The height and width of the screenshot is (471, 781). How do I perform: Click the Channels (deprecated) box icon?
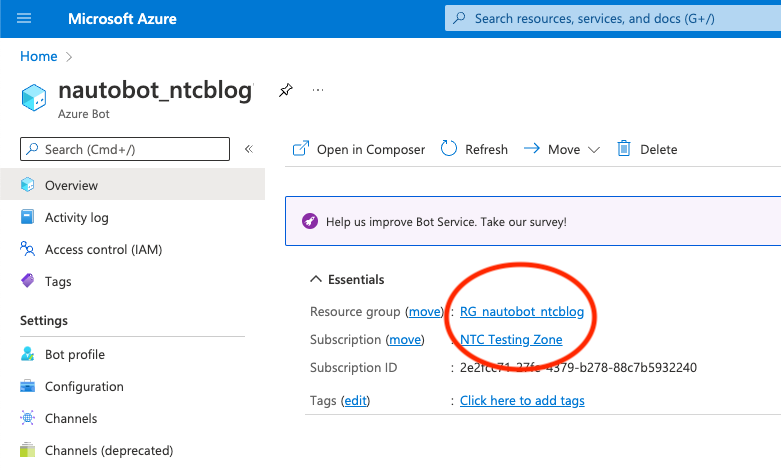[x=28, y=450]
